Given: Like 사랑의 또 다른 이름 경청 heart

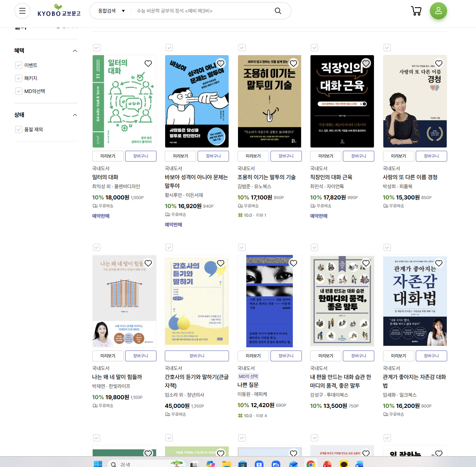Looking at the screenshot, I should (x=439, y=63).
